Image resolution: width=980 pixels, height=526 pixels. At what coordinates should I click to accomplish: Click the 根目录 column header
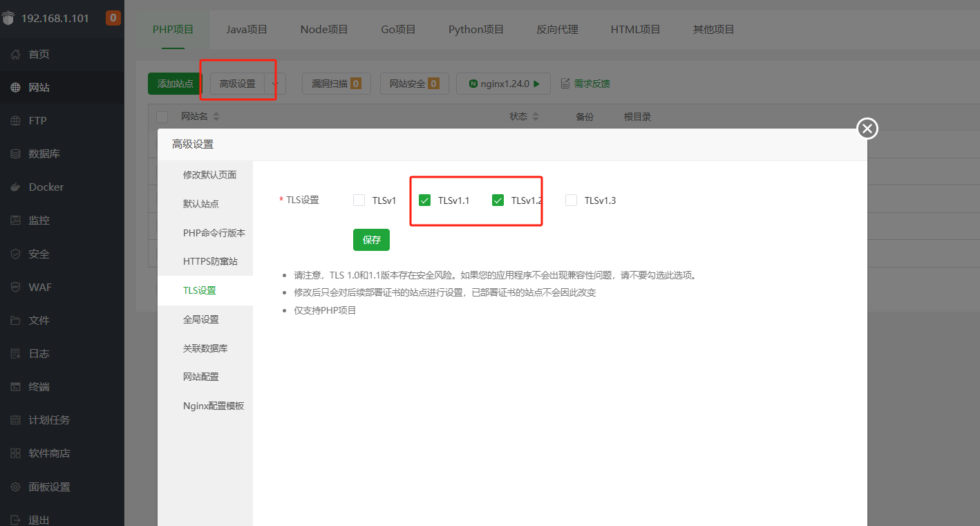coord(638,117)
